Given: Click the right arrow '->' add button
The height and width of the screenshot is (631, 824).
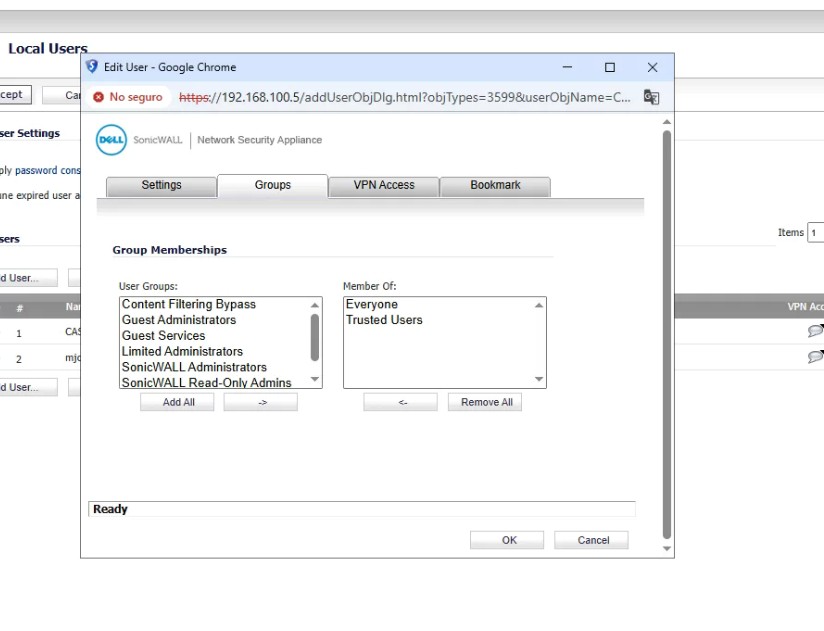Looking at the screenshot, I should pyautogui.click(x=260, y=402).
